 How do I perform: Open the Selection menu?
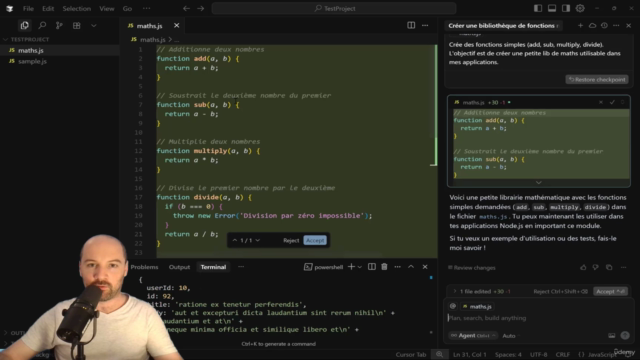tap(76, 8)
